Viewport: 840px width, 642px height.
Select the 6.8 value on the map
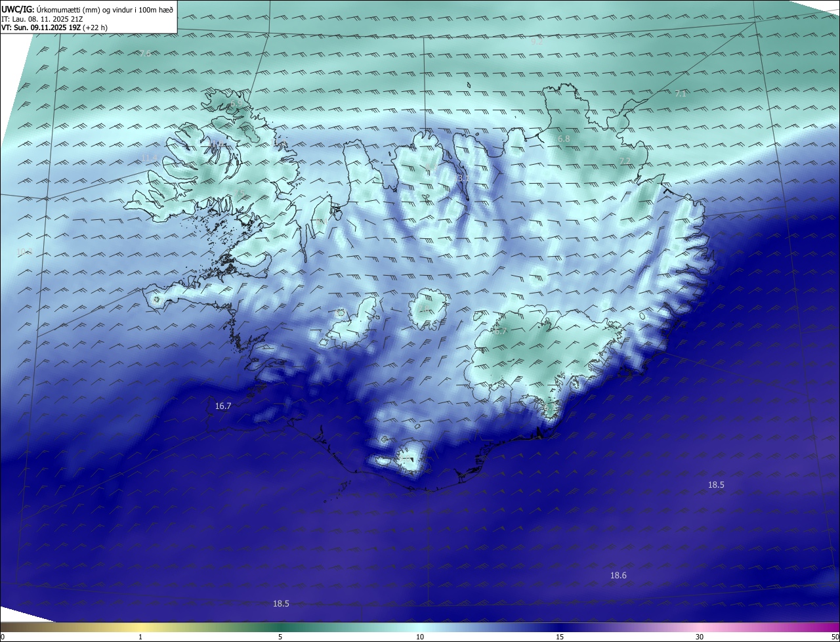click(x=564, y=139)
